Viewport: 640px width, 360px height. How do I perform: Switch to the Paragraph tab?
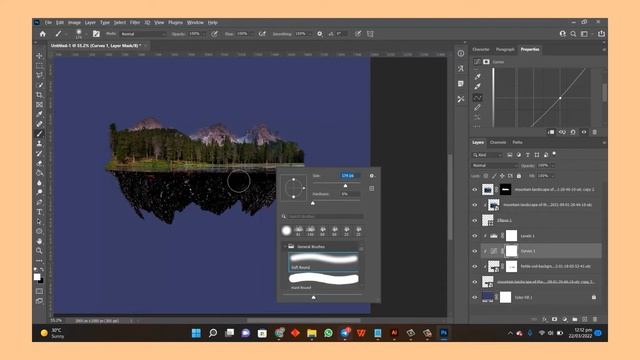pyautogui.click(x=505, y=49)
